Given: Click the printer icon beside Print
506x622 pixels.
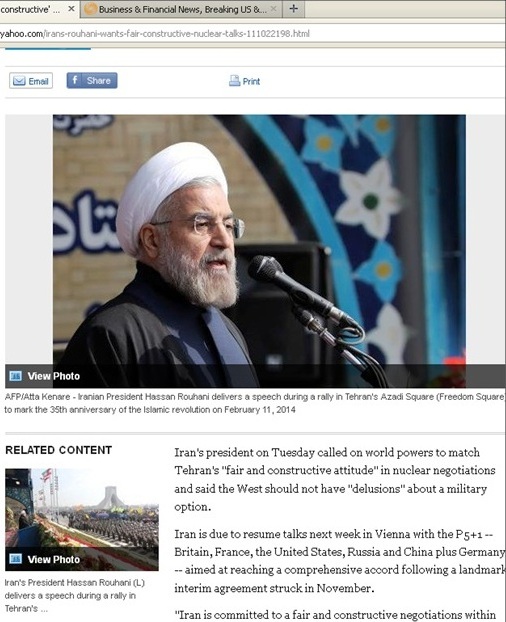Looking at the screenshot, I should (234, 81).
